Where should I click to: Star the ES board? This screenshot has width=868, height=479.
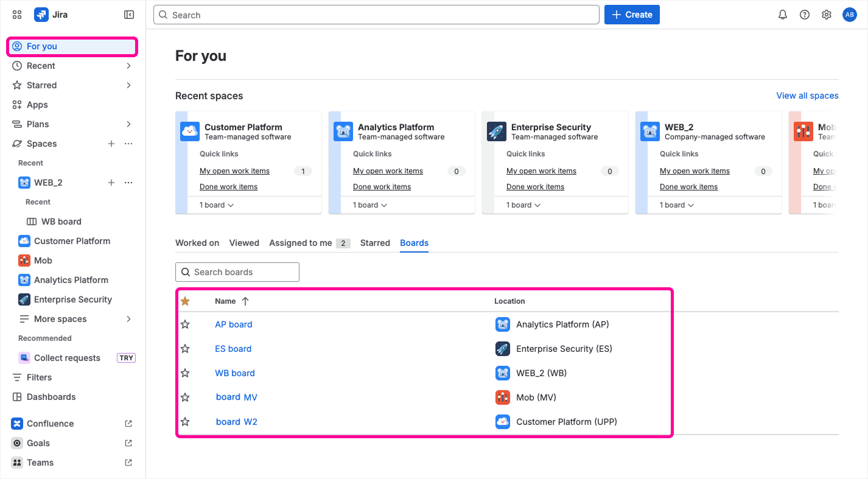185,349
